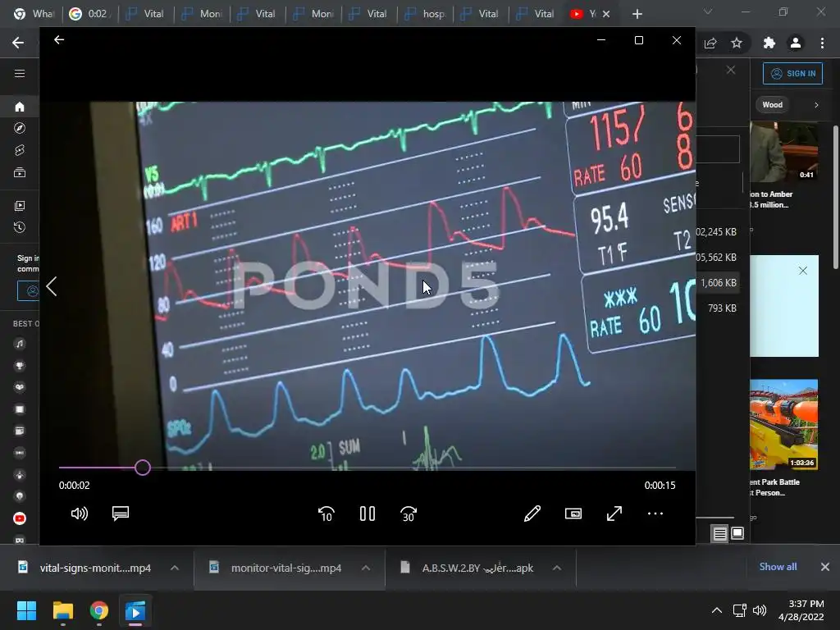This screenshot has width=840, height=630.
Task: Switch to the 0:02 Google tab
Action: click(90, 14)
